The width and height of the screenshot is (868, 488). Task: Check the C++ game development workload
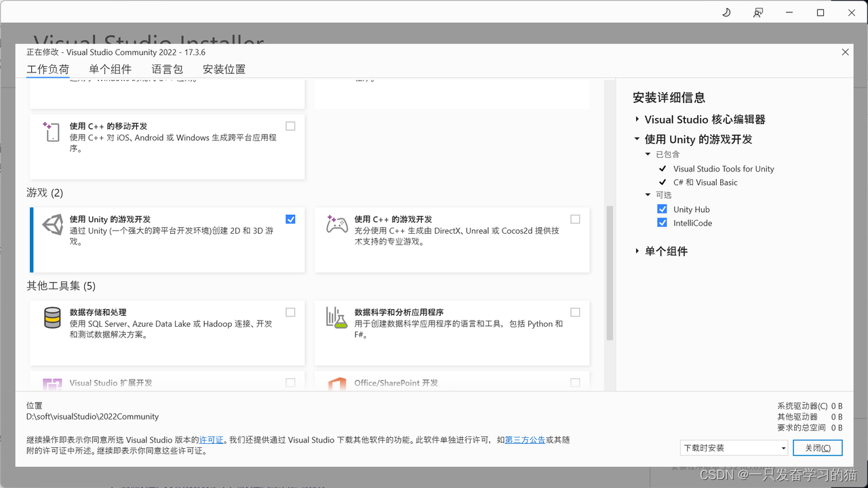[576, 219]
